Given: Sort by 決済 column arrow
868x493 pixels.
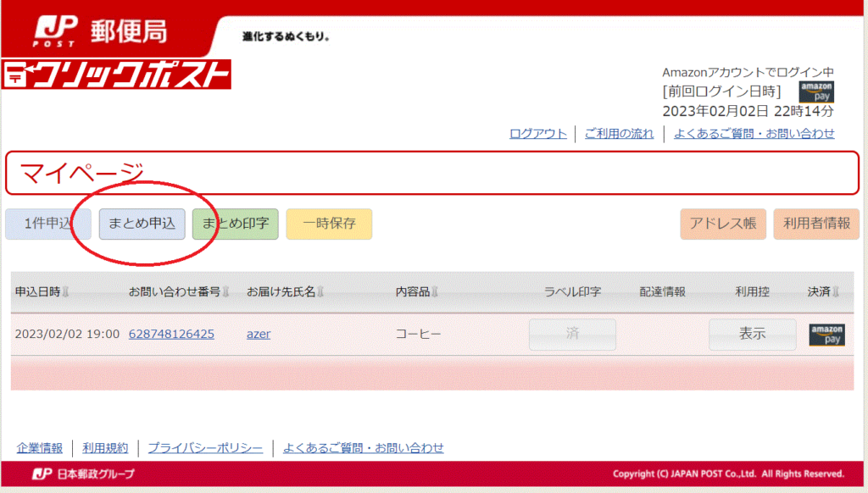Looking at the screenshot, I should pos(836,291).
